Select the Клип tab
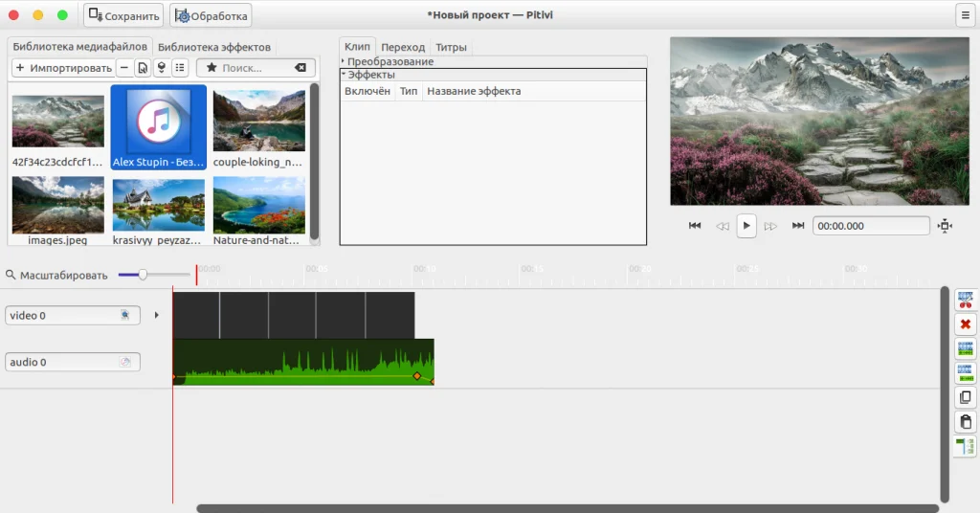Viewport: 980px width, 513px height. pos(357,46)
